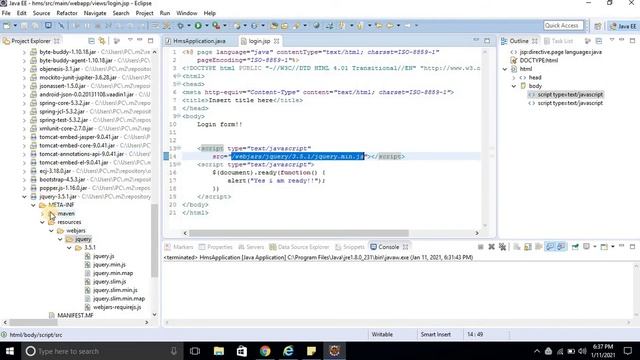
Task: Click the Save All toolbar icon
Action: (35, 26)
